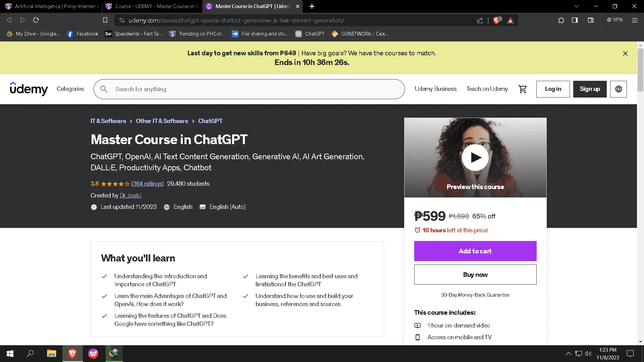Click the address bar URL
Screen dimensions: 644x362
click(x=236, y=20)
